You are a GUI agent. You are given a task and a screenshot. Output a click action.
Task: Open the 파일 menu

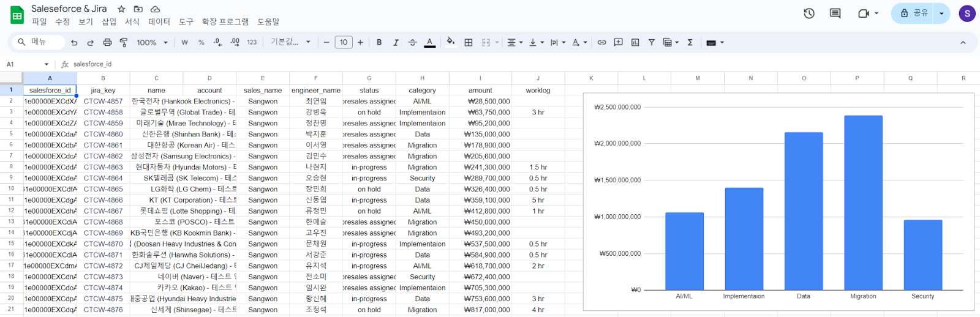39,21
